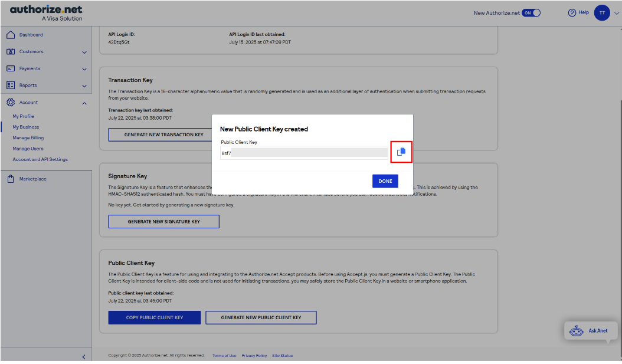Click the Reports label in the sidebar
This screenshot has width=622, height=364.
click(28, 86)
